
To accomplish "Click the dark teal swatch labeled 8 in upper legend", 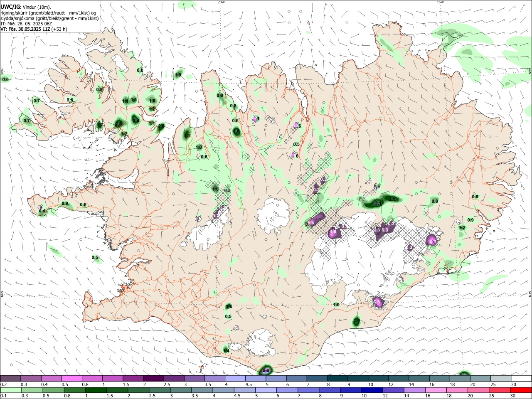I will [x=337, y=379].
